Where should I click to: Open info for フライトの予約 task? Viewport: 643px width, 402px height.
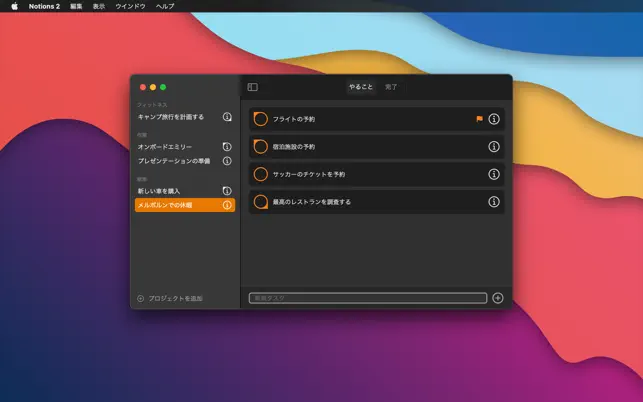click(x=494, y=119)
